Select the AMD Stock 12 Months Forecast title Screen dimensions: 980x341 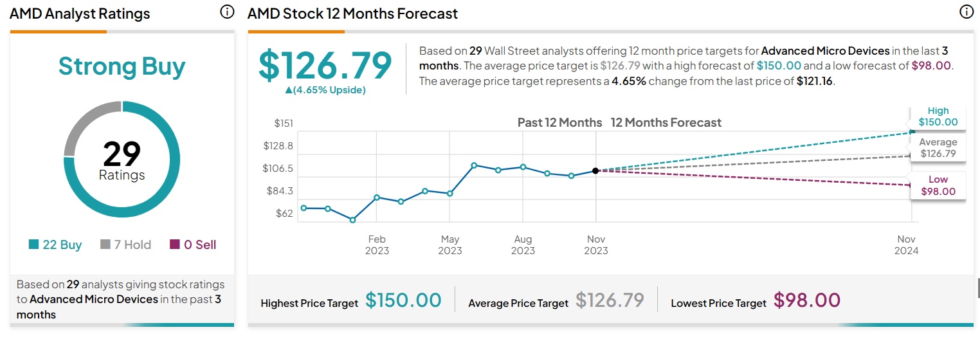point(352,14)
